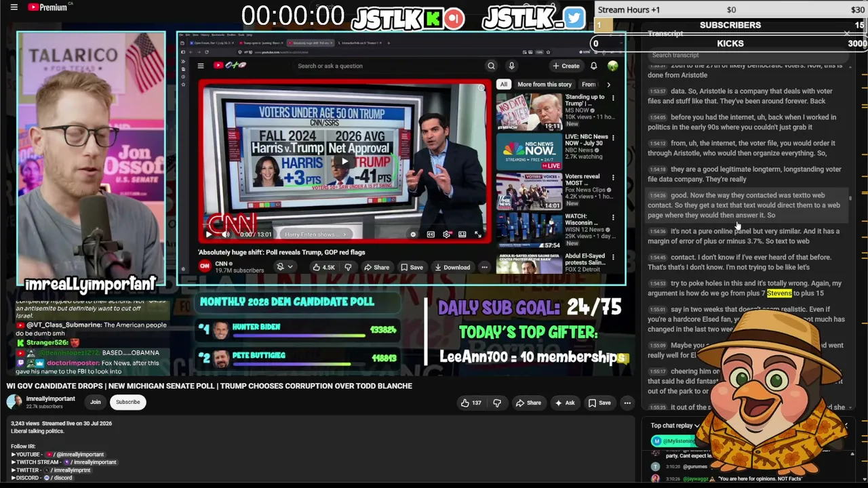Screen dimensions: 868x488
Task: Close the Transcript panel
Action: pyautogui.click(x=846, y=33)
